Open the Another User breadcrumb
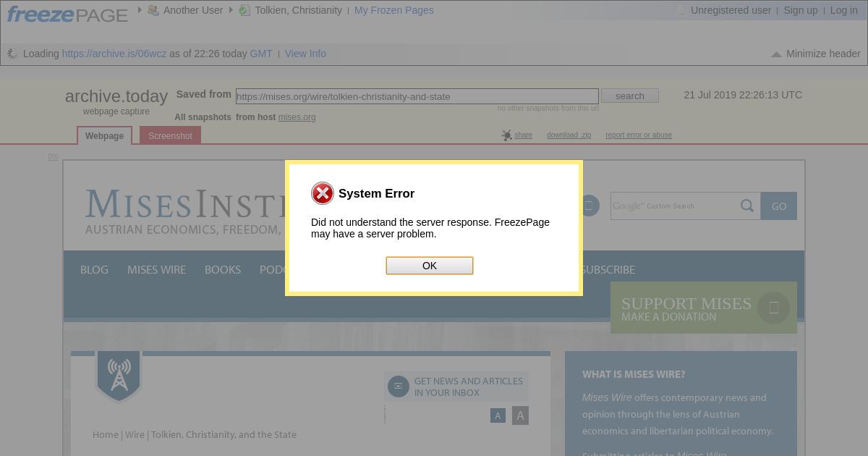The height and width of the screenshot is (456, 868). point(193,10)
